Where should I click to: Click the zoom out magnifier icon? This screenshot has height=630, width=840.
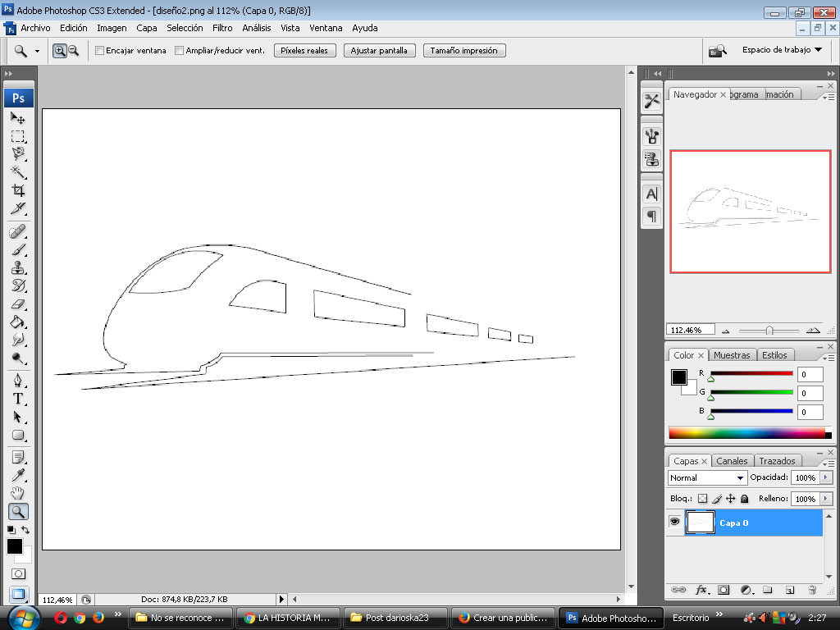tap(73, 50)
